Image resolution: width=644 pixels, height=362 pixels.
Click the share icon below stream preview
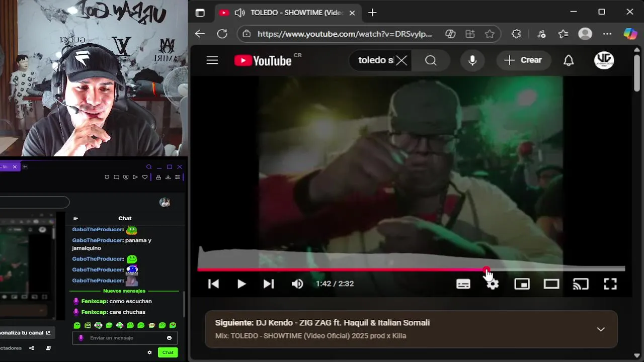32,348
